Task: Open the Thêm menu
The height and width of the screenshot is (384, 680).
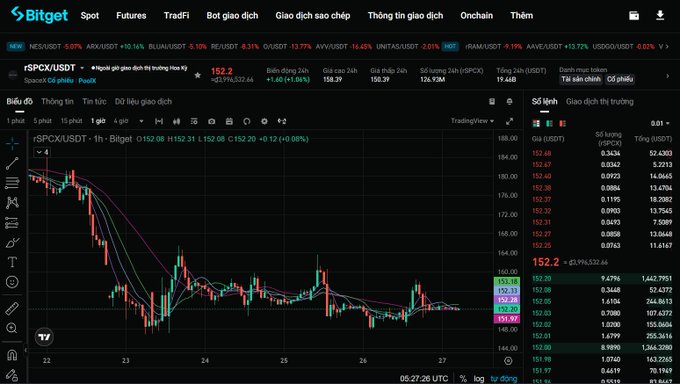Action: [521, 16]
